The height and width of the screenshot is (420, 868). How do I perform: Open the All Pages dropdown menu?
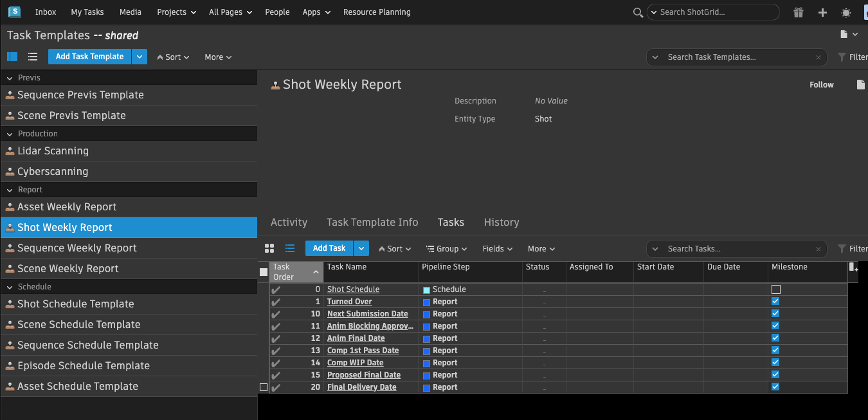tap(231, 12)
